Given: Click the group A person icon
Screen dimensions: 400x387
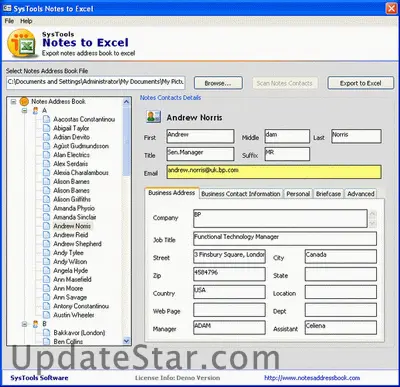Looking at the screenshot, I should (35, 111).
